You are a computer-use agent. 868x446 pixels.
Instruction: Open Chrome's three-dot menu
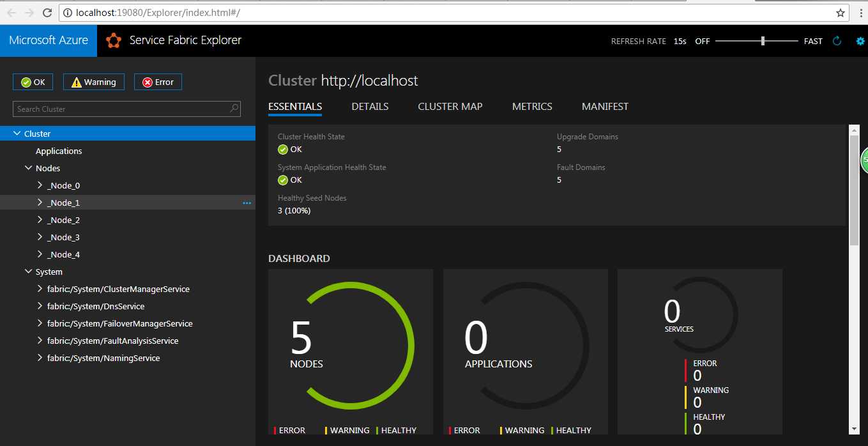coord(860,12)
